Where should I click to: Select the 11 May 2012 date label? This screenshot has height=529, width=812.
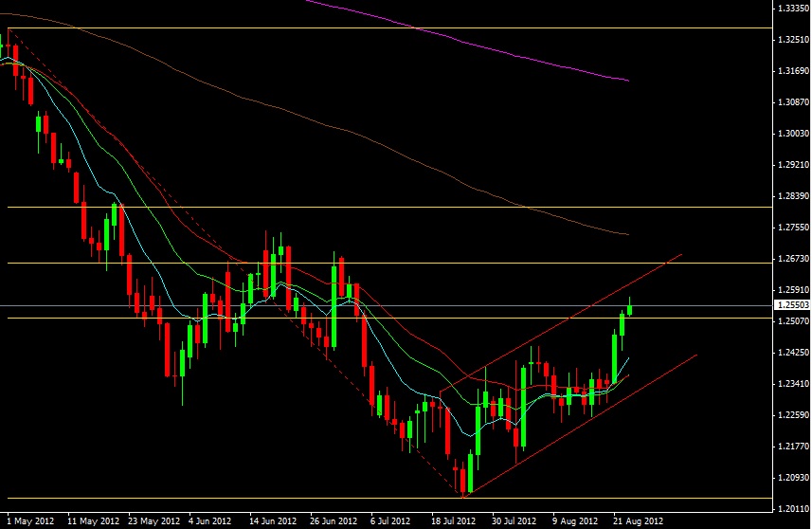click(93, 520)
